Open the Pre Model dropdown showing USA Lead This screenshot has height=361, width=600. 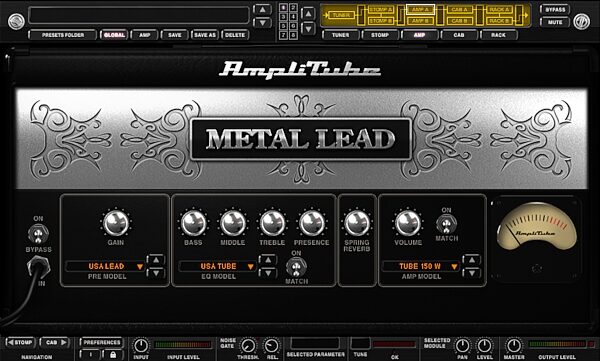tap(106, 266)
